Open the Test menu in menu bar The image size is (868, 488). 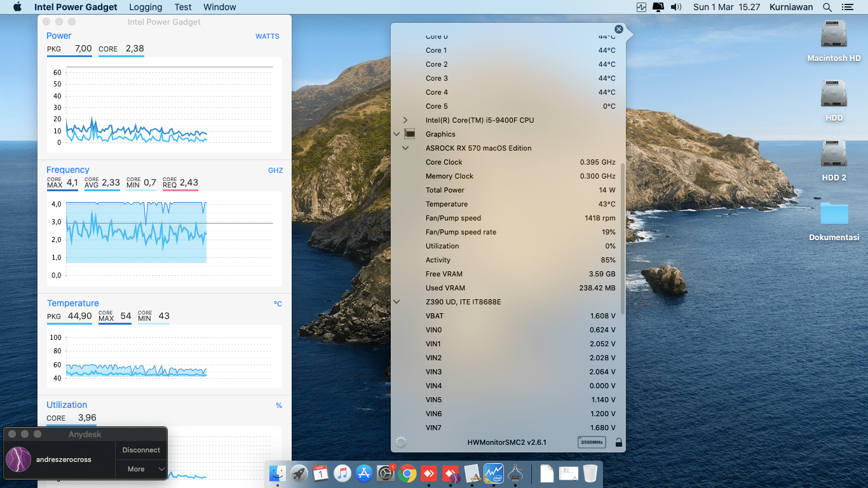pyautogui.click(x=183, y=7)
